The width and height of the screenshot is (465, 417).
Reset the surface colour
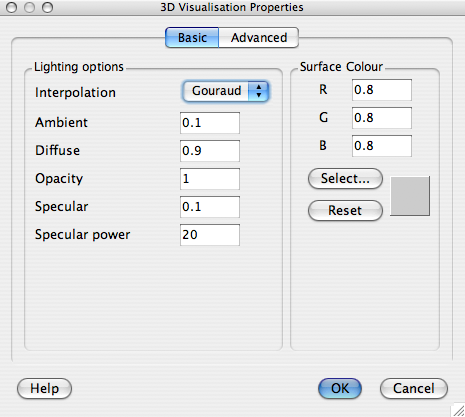tap(345, 211)
